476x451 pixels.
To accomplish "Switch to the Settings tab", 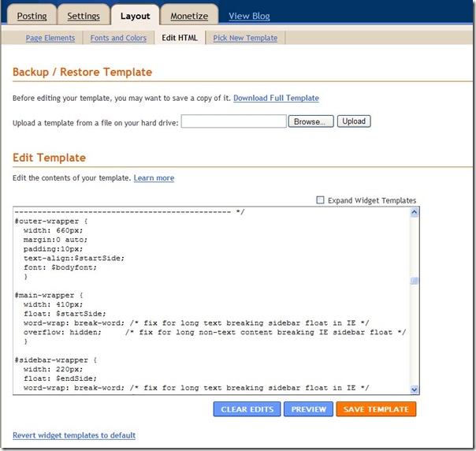I will coord(84,16).
